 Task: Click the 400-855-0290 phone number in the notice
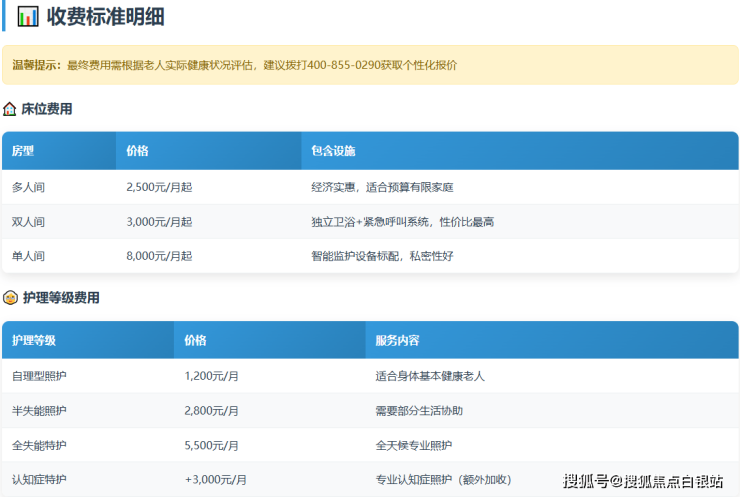coord(343,65)
